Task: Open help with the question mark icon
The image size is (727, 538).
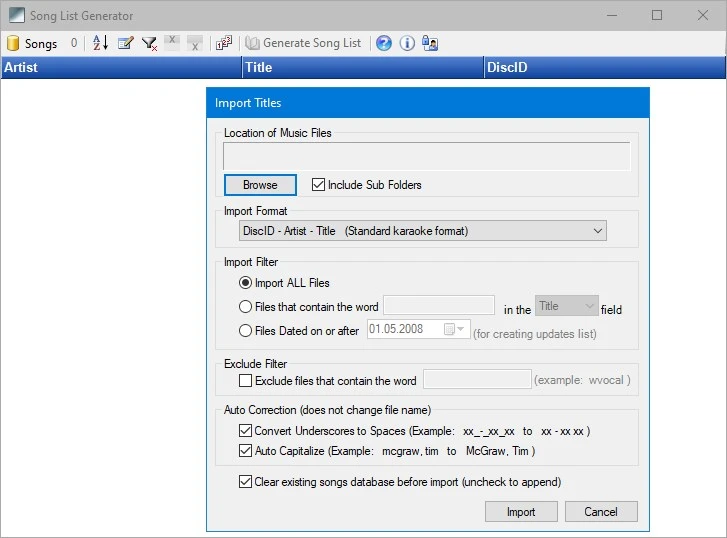Action: point(383,43)
